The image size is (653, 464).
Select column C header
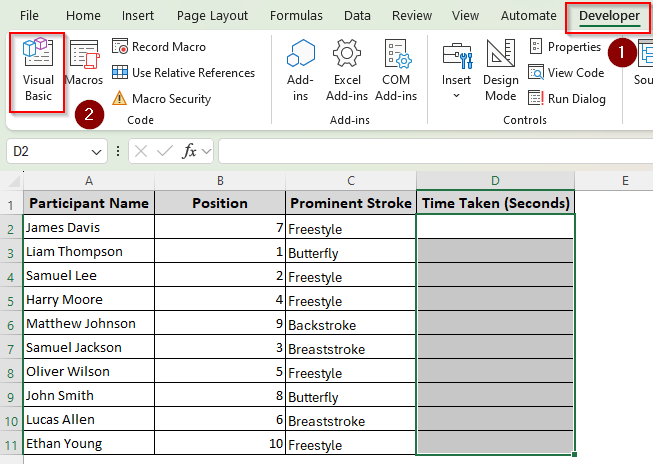pyautogui.click(x=351, y=181)
